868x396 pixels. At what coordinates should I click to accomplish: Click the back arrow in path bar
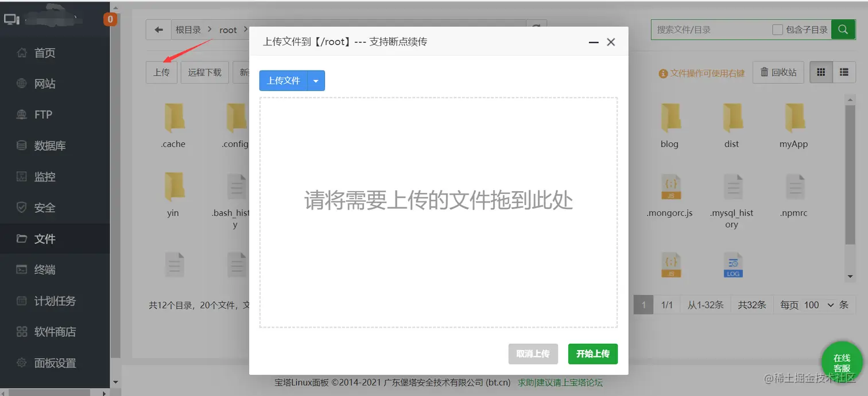tap(158, 30)
